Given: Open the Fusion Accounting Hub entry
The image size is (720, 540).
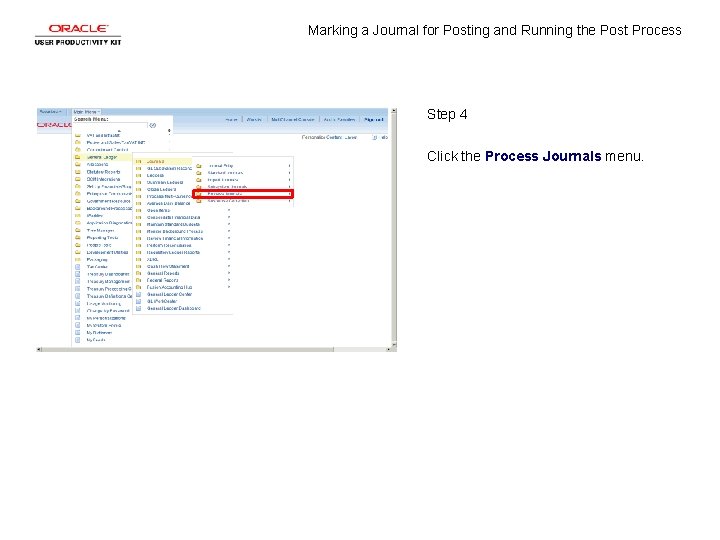Looking at the screenshot, I should click(169, 287).
